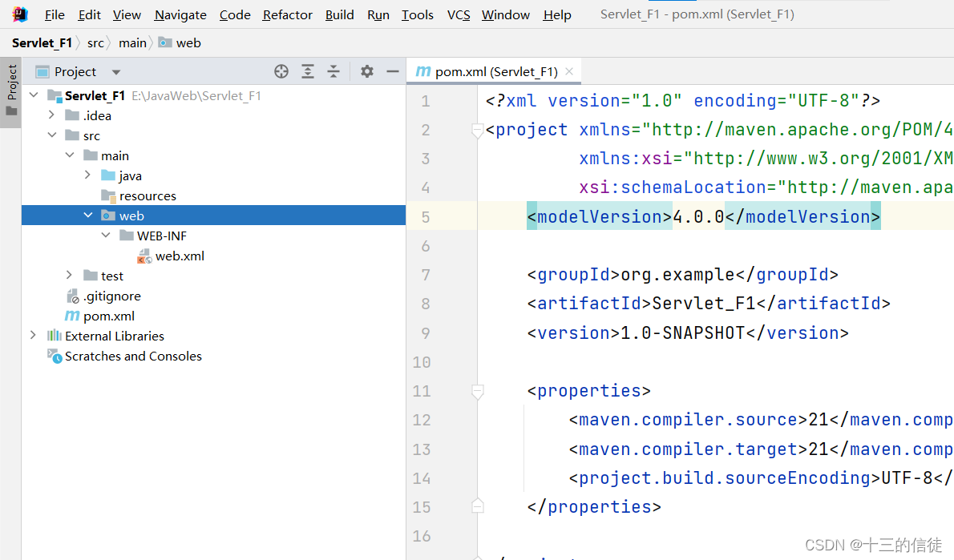Click web in the breadcrumb navigation bar

(x=188, y=42)
